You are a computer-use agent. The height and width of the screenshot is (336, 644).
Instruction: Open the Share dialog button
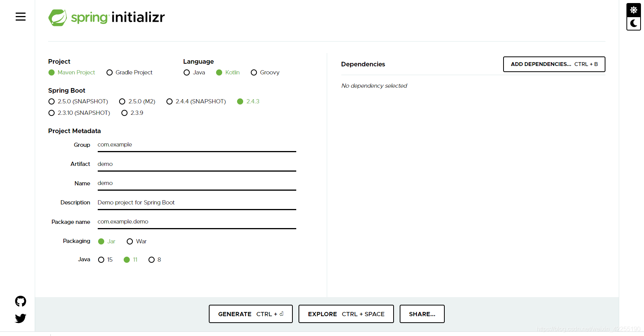pyautogui.click(x=422, y=314)
